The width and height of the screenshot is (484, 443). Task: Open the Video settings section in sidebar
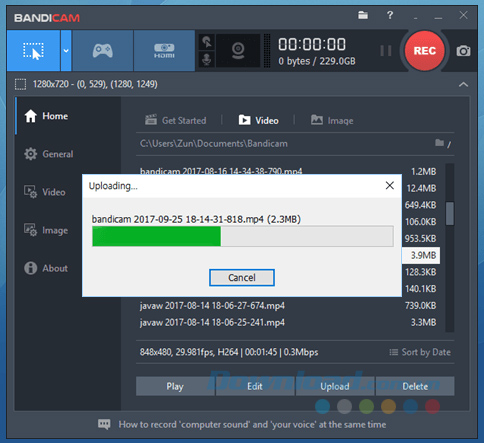44,192
